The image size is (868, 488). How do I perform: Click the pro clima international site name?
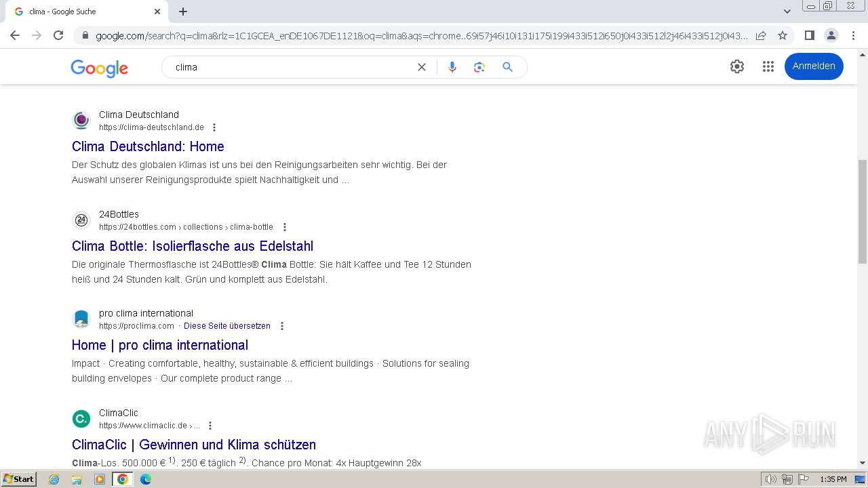click(146, 313)
